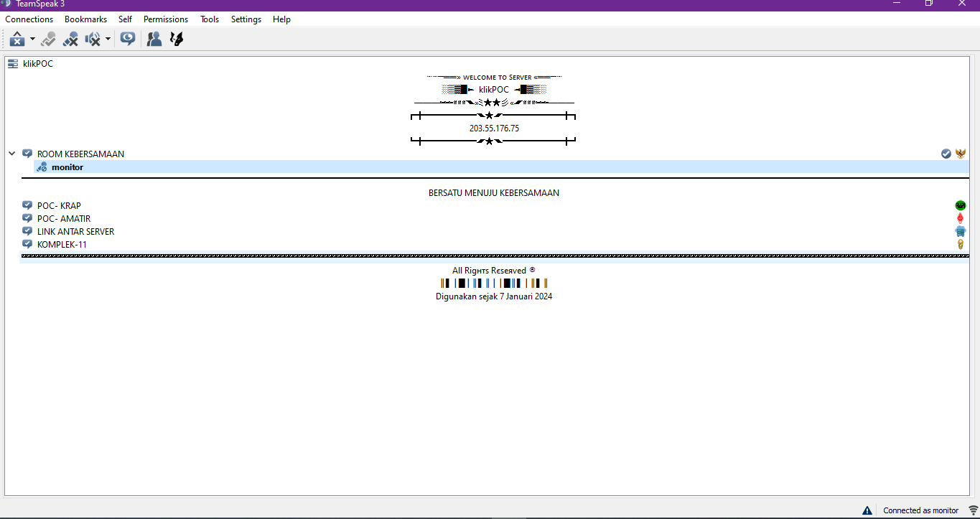Select the POC- AMATIR channel

64,219
